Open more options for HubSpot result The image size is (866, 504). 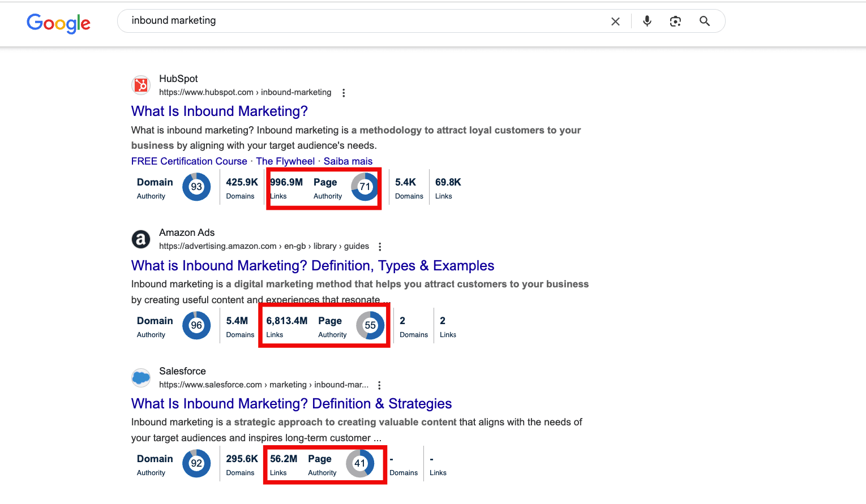(x=344, y=93)
